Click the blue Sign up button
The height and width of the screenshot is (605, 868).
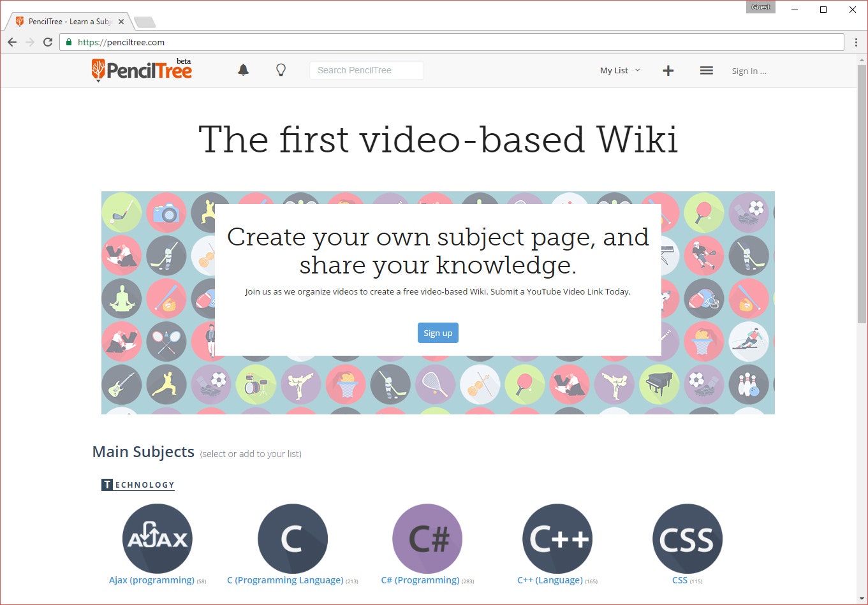click(438, 333)
